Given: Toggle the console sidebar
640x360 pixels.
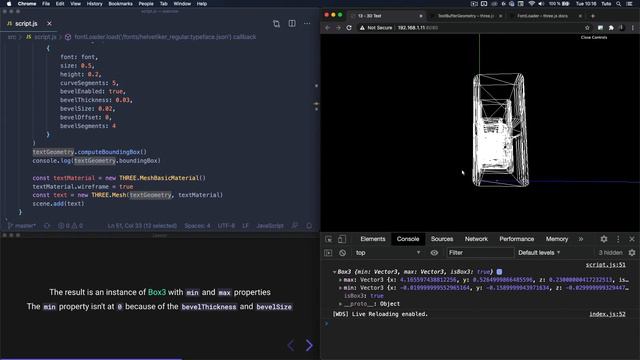Looking at the screenshot, I should 328,253.
